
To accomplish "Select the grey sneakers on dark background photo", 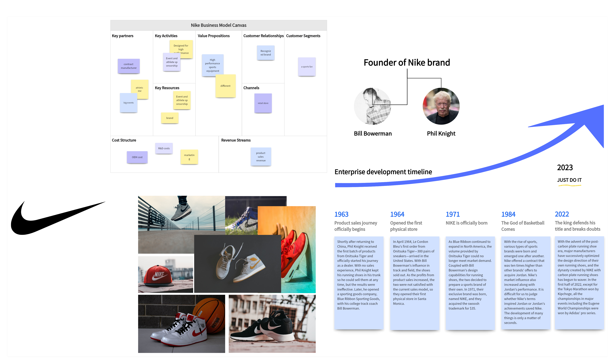I will (x=237, y=264).
